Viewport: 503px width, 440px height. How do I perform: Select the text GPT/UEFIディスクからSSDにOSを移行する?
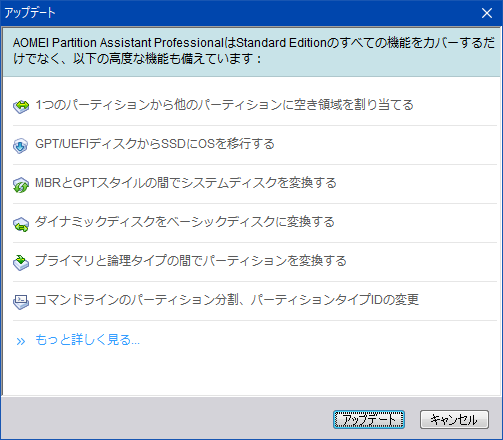(155, 144)
